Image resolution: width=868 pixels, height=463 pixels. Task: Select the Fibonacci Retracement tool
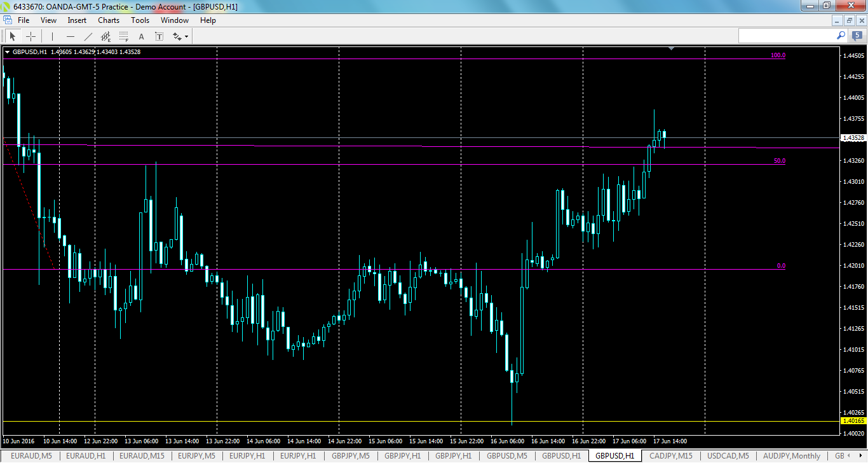point(123,36)
